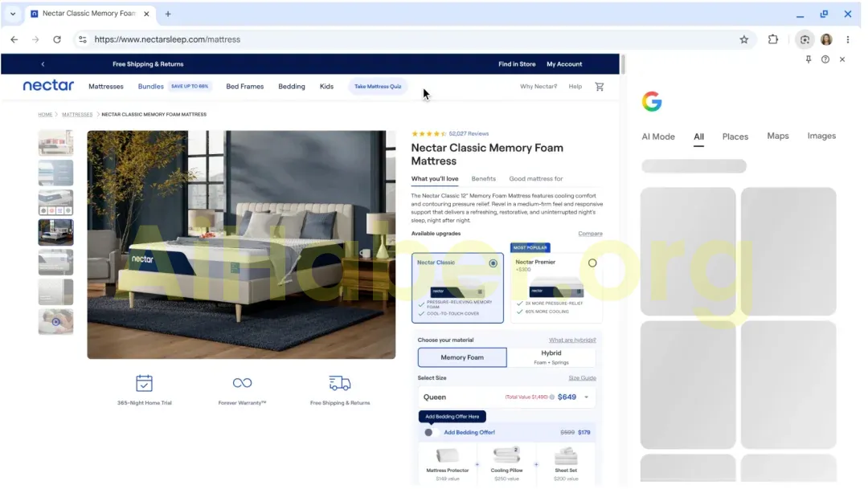Open Chrome three-dot menu

[848, 39]
